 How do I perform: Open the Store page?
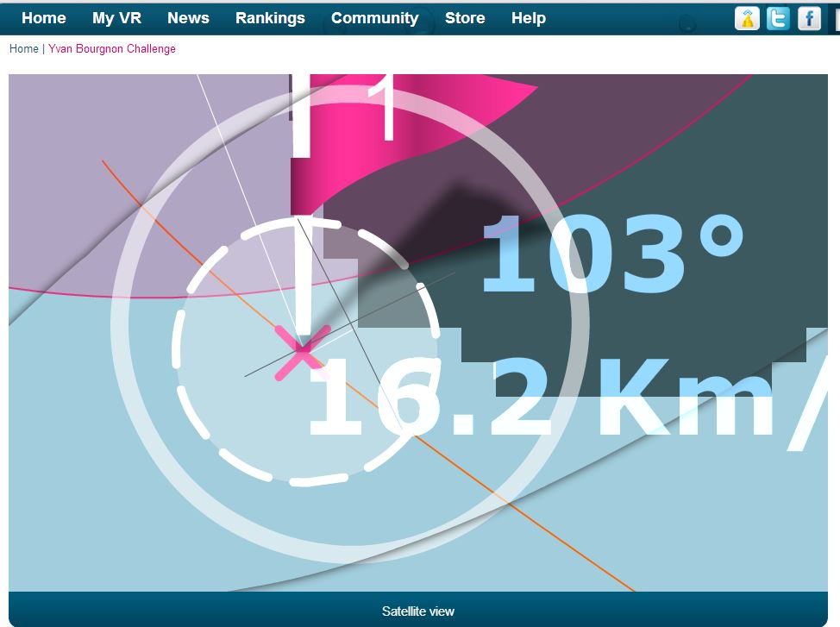click(x=465, y=18)
